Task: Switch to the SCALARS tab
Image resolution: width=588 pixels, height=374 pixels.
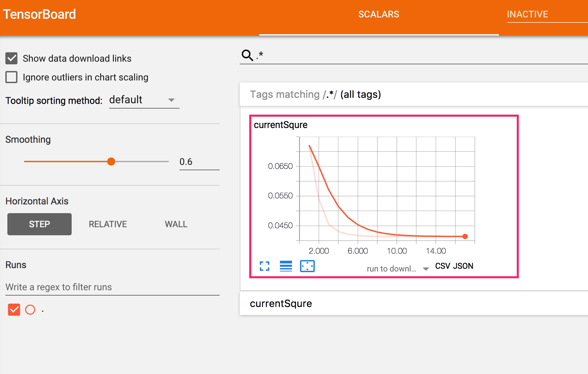Action: tap(379, 14)
